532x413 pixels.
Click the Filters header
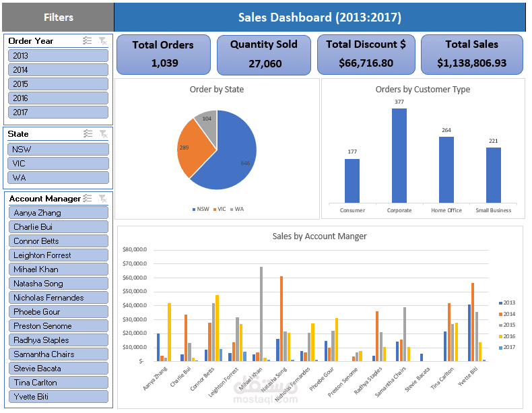[59, 18]
